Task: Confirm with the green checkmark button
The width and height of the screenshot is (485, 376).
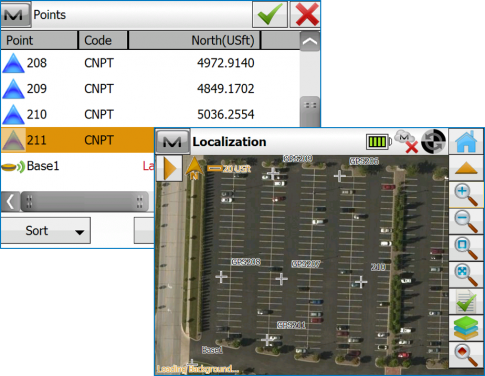Action: coord(270,14)
